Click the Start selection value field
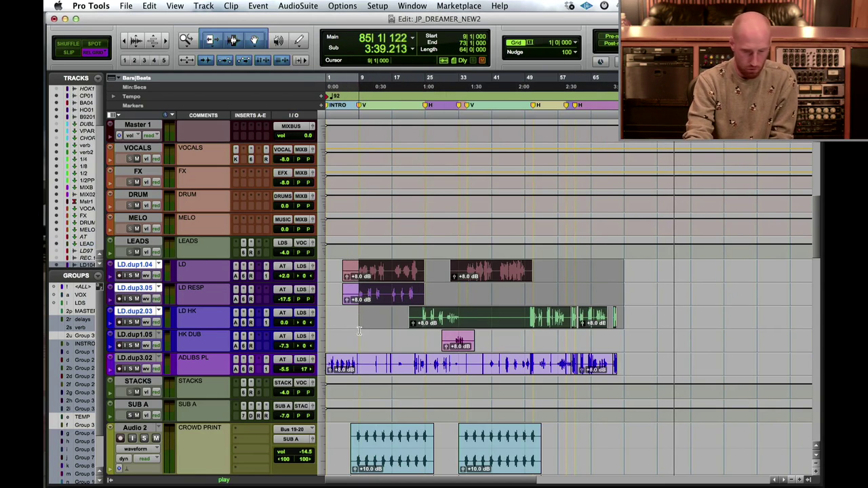Screen dimensions: 868x488 (473, 36)
